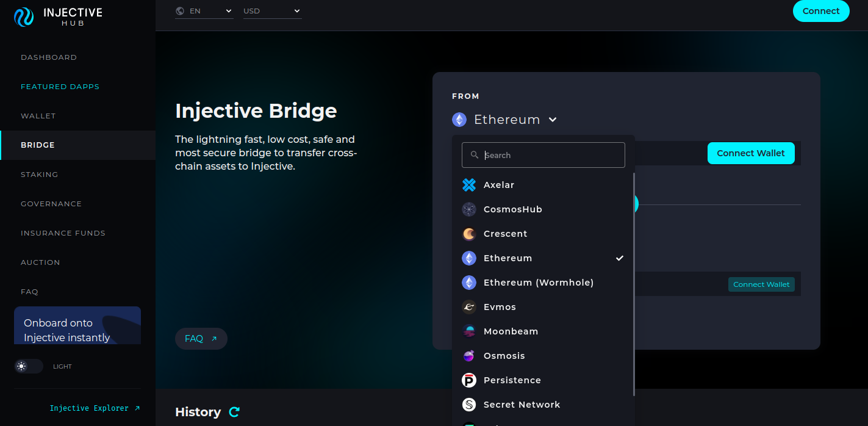Click the Osmosis potion icon
The image size is (868, 426).
click(468, 356)
